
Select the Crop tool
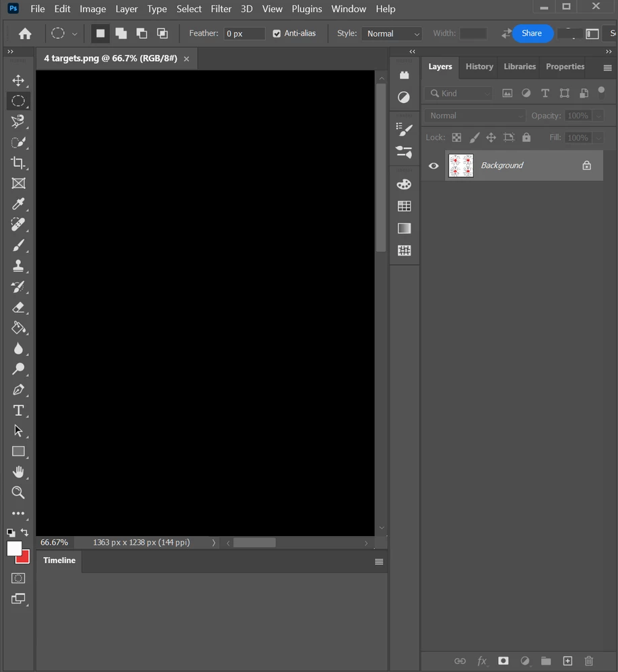pos(18,163)
